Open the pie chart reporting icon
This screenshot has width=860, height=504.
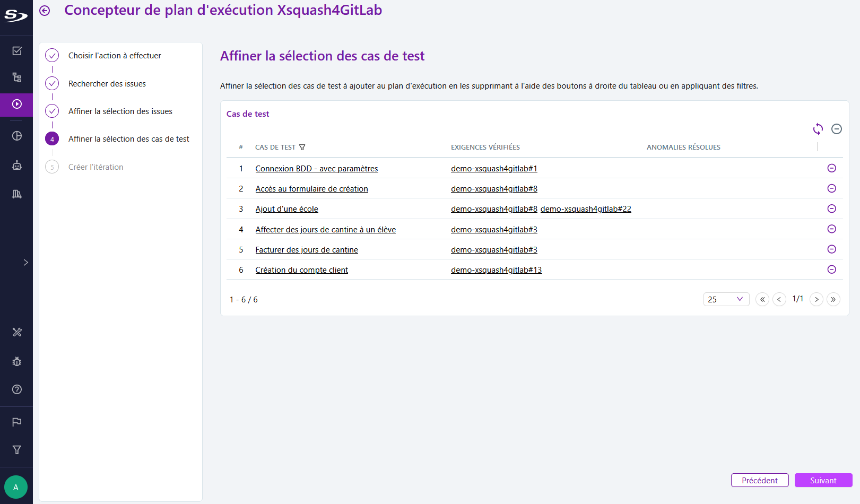coord(16,135)
